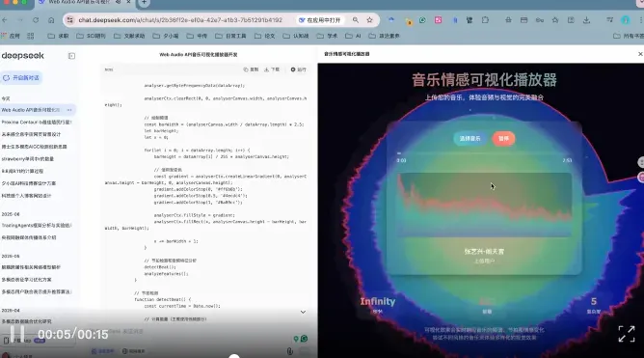
Task: Open the apps grid icon in bookmarks bar
Action: click(31, 36)
